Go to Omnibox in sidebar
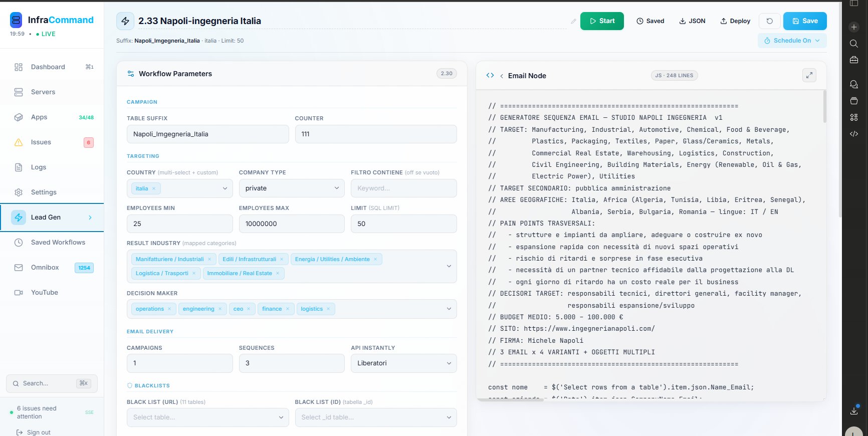 tap(45, 268)
